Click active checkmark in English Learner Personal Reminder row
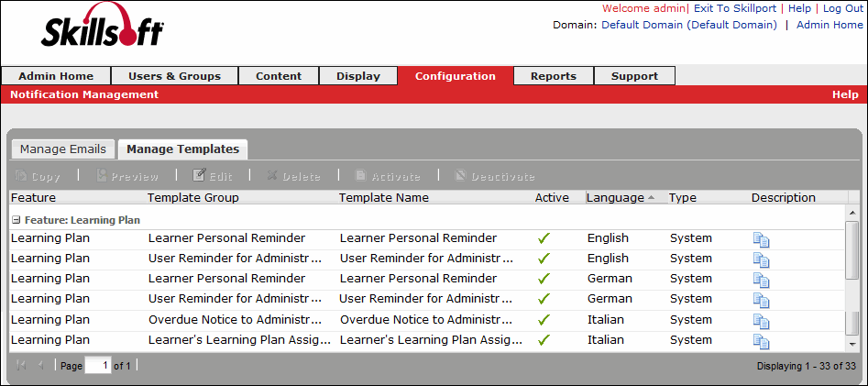 (x=544, y=238)
